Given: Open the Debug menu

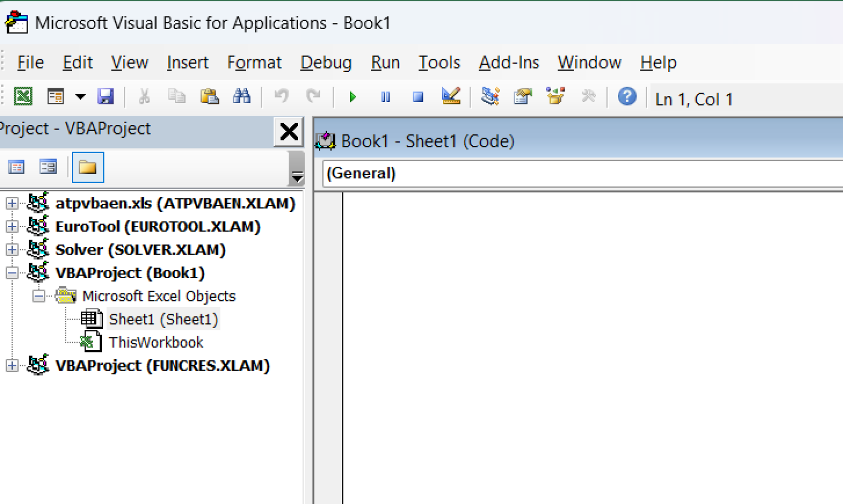Looking at the screenshot, I should coord(326,63).
